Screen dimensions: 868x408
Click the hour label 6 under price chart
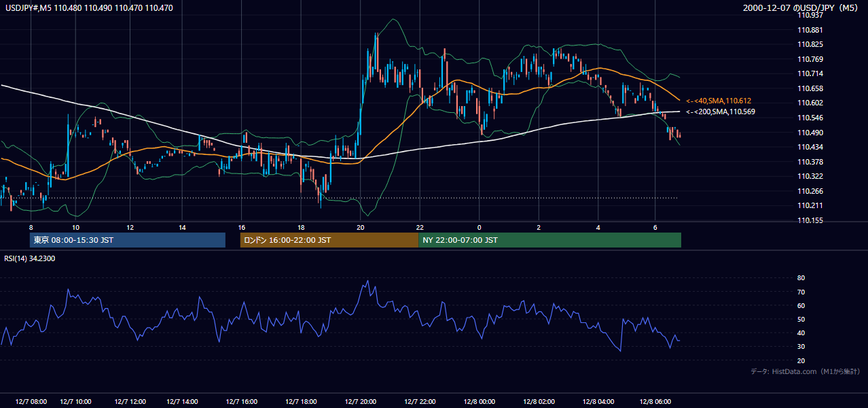pos(655,227)
